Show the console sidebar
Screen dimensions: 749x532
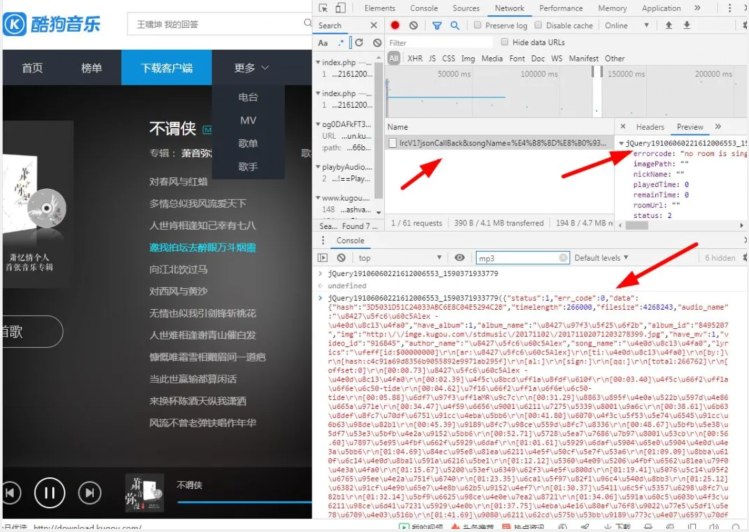click(x=323, y=258)
